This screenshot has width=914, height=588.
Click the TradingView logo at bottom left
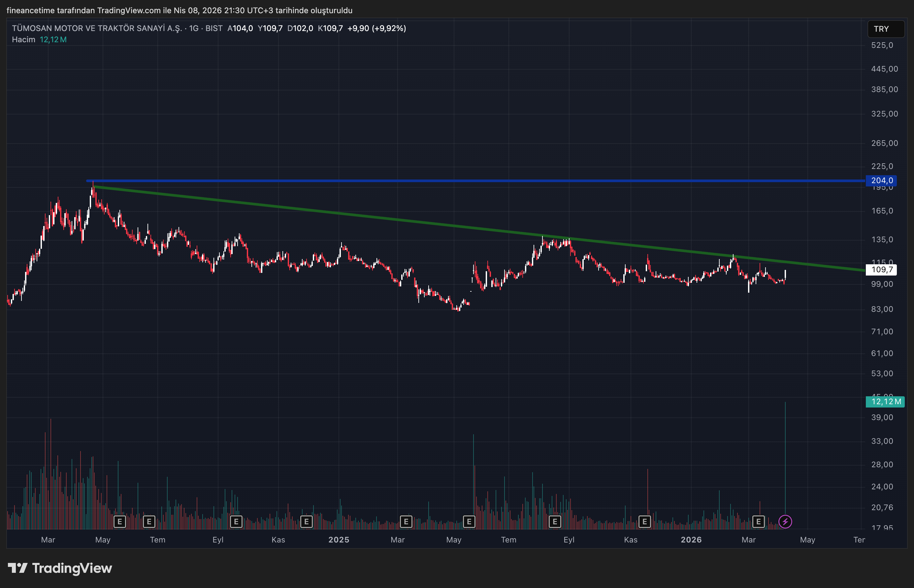pos(60,568)
